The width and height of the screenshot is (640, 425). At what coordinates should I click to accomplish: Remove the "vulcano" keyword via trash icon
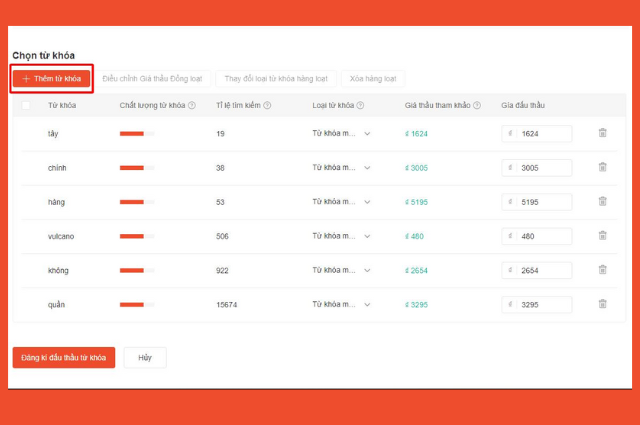602,236
